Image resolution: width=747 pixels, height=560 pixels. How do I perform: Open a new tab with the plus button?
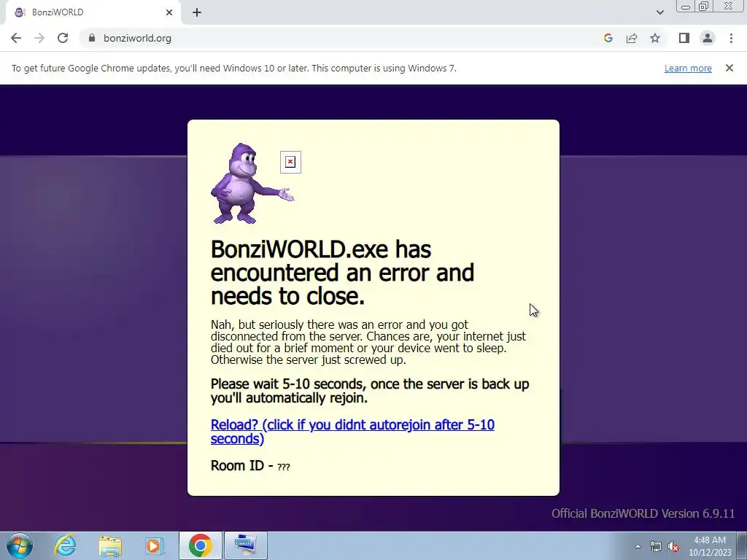(x=197, y=12)
